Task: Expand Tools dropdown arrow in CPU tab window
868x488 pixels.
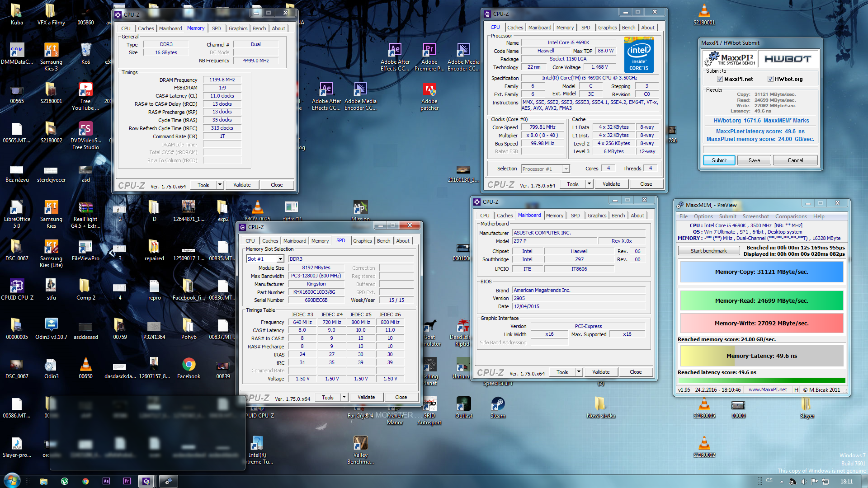Action: click(589, 184)
